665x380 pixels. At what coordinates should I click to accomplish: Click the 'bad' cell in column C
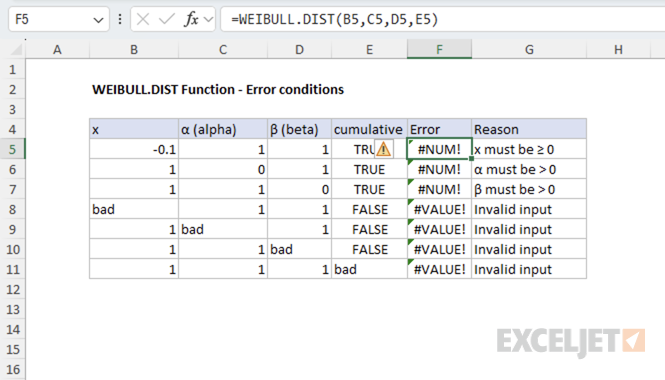tap(223, 229)
